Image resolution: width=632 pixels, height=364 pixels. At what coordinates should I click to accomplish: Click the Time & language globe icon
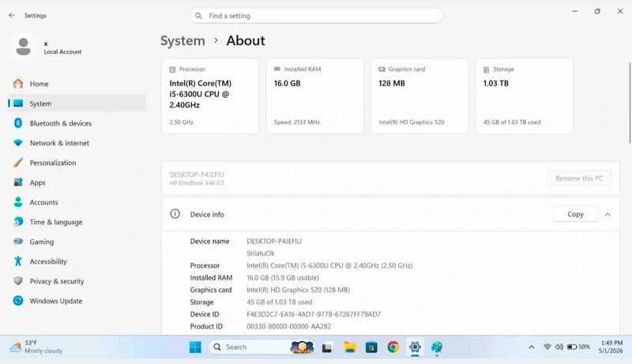18,221
